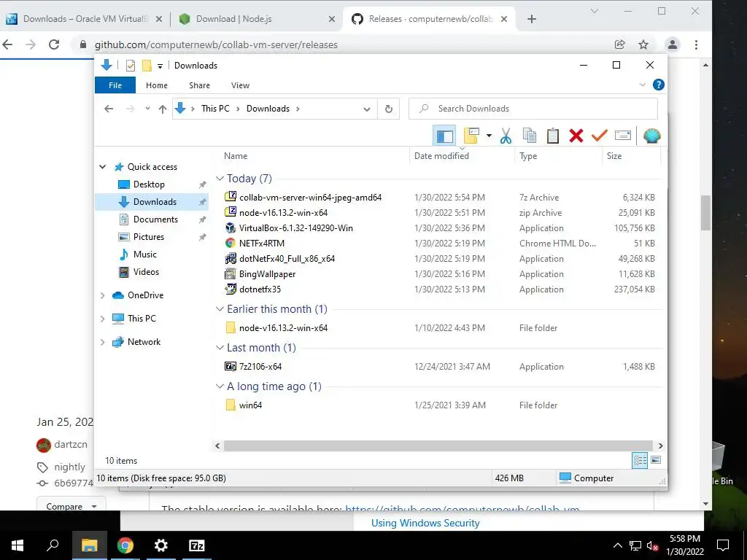Select Music in navigation pane
The height and width of the screenshot is (560, 747).
145,254
